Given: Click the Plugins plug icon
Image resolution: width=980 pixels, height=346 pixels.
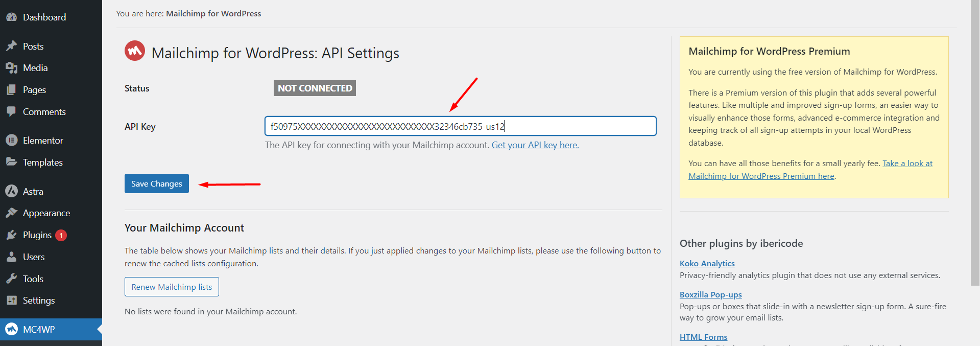Looking at the screenshot, I should [x=11, y=235].
